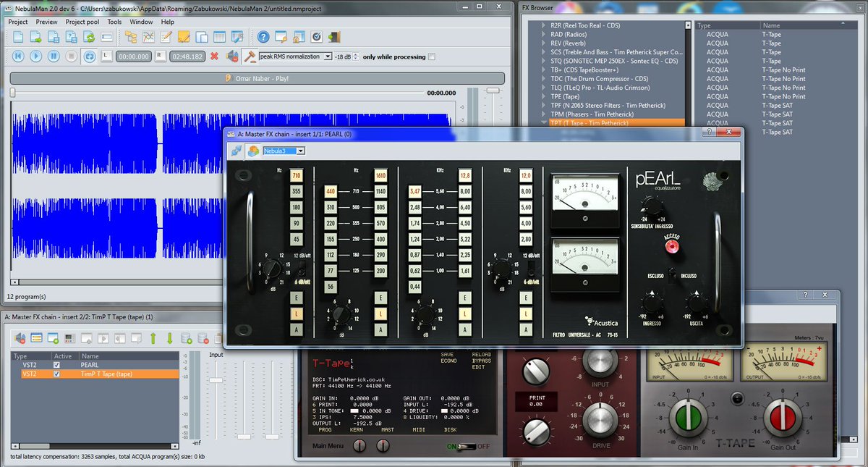Click the green Gain In knob on T-Tape
This screenshot has height=467, width=868.
[x=687, y=419]
